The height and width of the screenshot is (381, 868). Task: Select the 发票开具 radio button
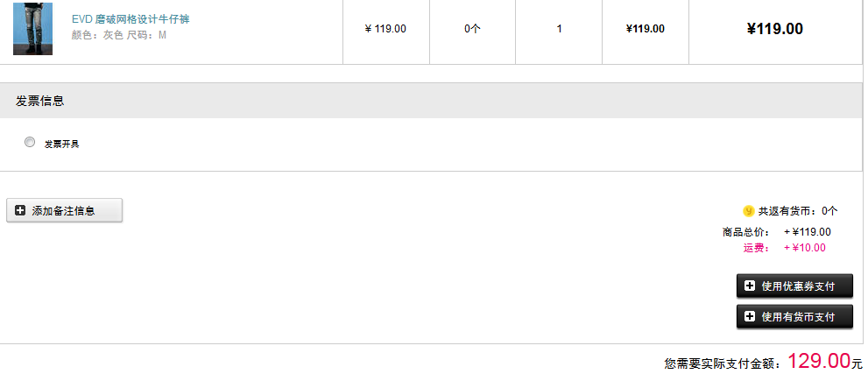30,142
